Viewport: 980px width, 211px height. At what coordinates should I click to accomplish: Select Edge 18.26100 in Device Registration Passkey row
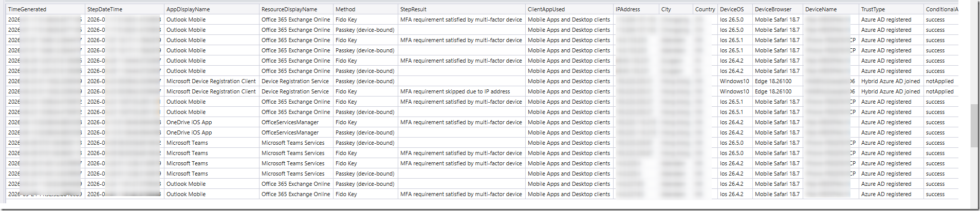pos(773,81)
